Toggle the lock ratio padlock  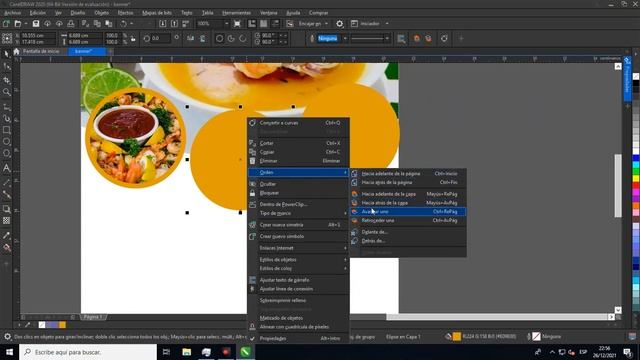tap(133, 39)
